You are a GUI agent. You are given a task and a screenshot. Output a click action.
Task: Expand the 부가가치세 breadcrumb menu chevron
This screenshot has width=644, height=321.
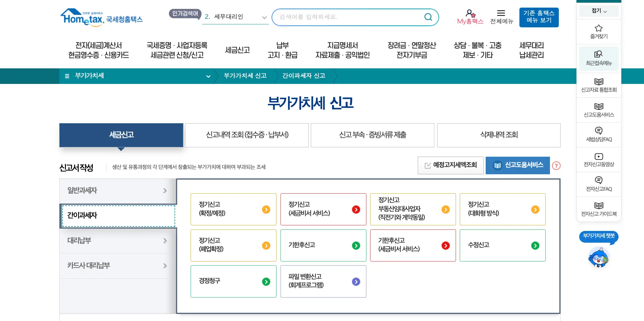click(209, 76)
